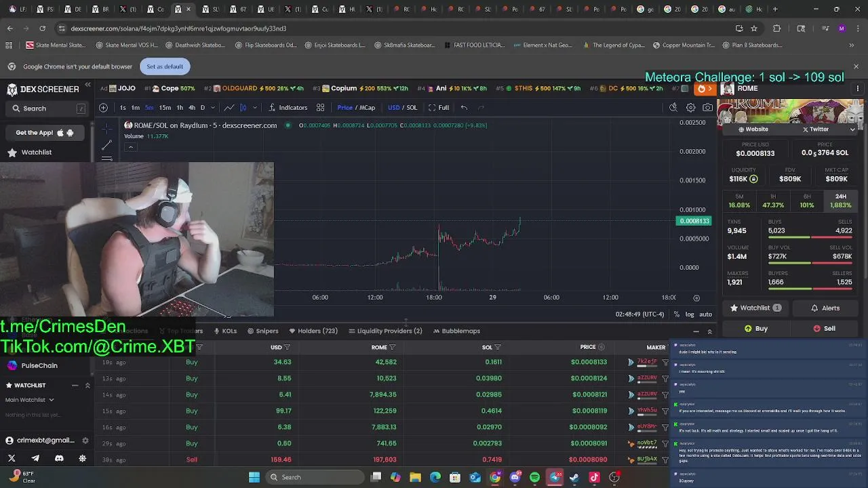
Task: Open the Liquidity Providers (2) tab
Action: (x=385, y=331)
